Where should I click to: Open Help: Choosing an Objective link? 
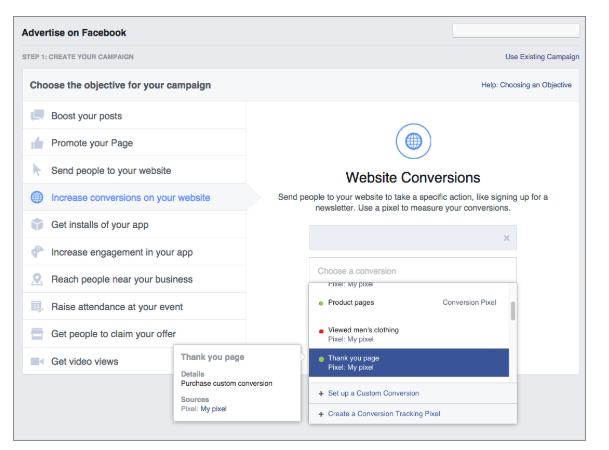point(526,85)
